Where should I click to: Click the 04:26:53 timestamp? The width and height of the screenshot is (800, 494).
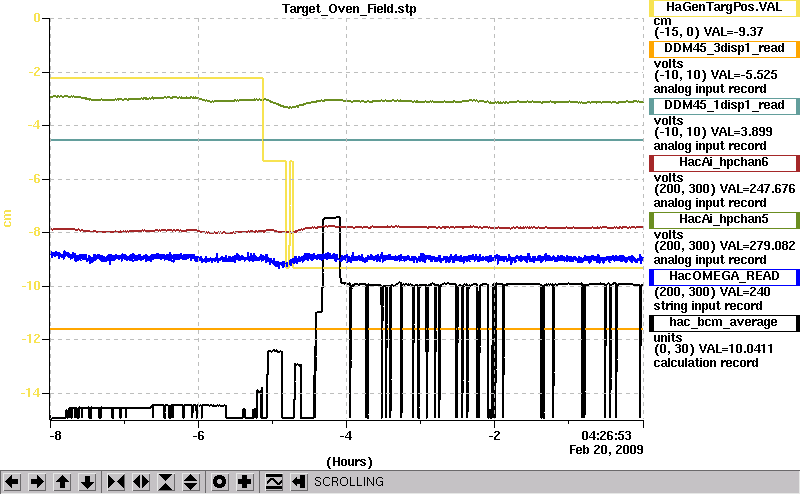[x=606, y=436]
